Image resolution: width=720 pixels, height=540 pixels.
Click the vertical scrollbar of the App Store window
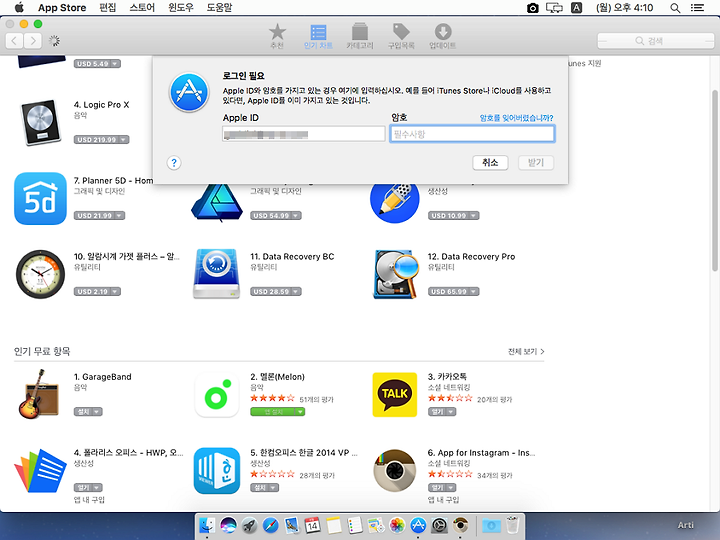point(715,180)
